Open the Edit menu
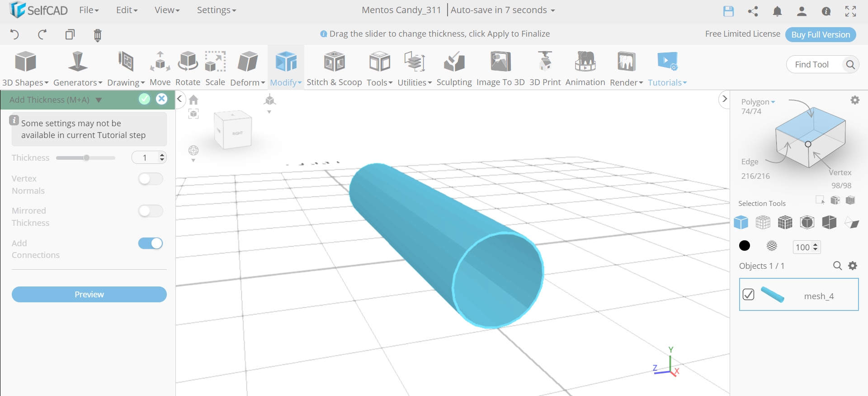868x396 pixels. (x=127, y=10)
